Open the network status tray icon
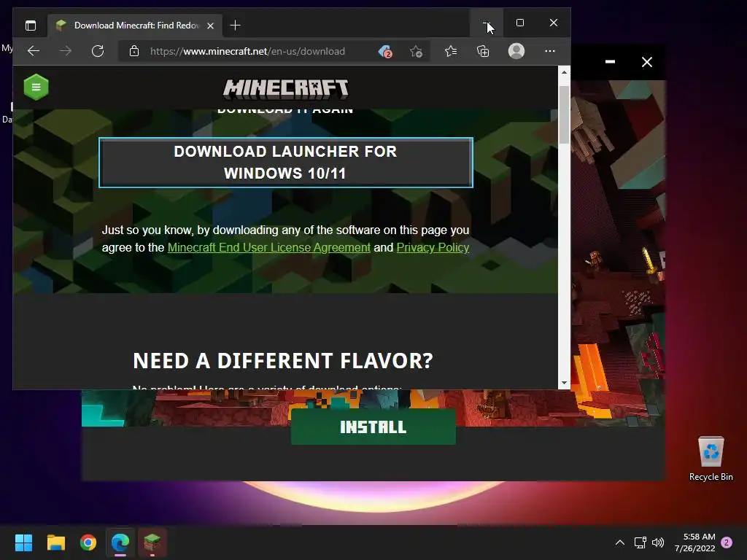 click(x=640, y=542)
